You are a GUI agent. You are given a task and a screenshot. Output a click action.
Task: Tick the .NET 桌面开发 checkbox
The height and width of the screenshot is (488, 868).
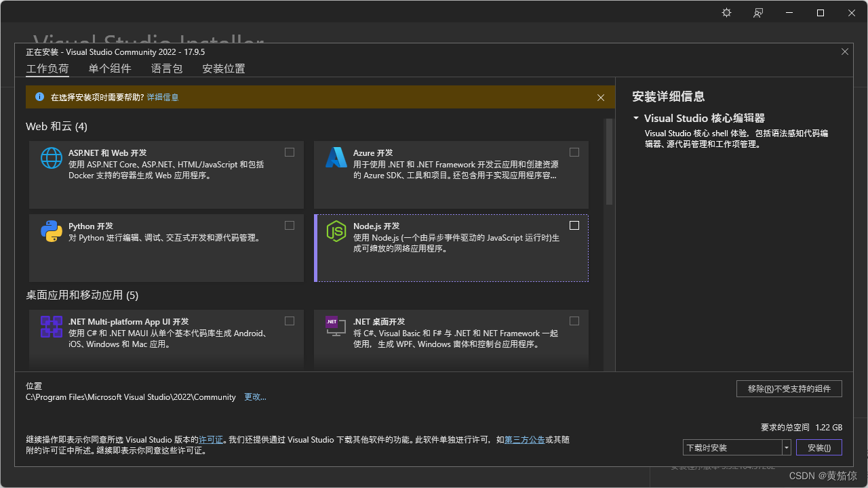coord(574,321)
